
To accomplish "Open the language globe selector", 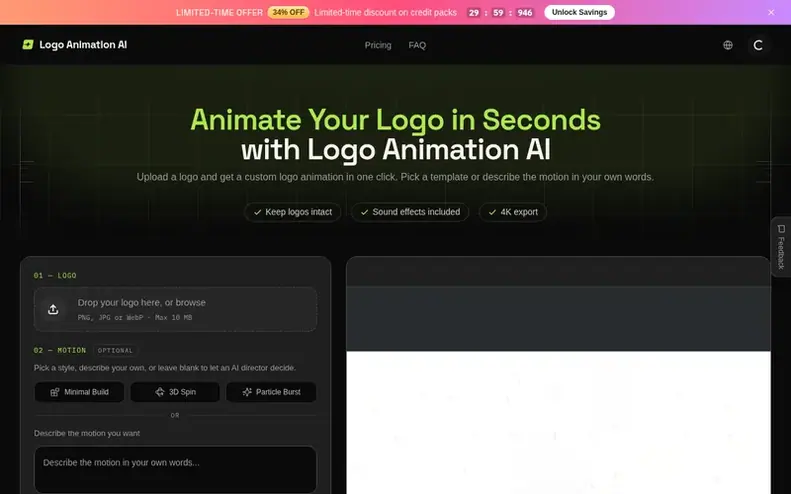I will pyautogui.click(x=727, y=45).
